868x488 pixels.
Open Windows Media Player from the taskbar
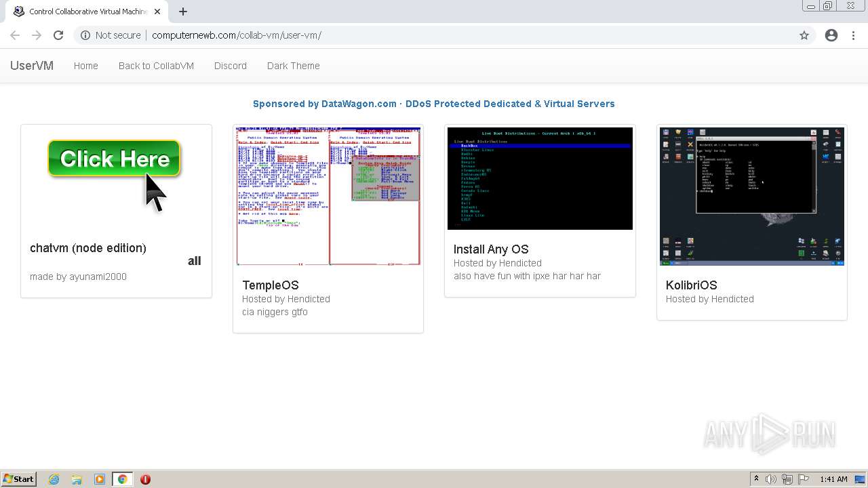100,479
